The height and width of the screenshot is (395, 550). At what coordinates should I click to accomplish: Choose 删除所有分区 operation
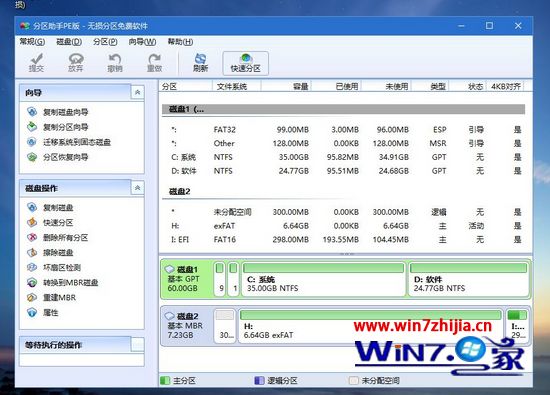coord(58,237)
